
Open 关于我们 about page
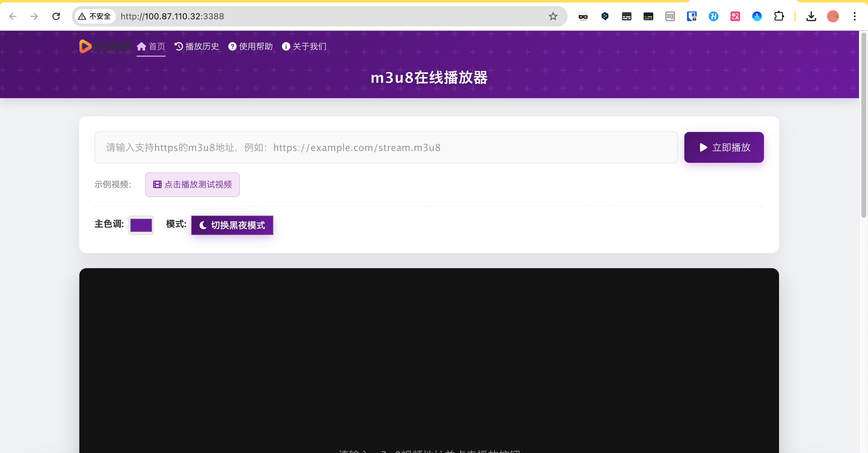point(304,46)
